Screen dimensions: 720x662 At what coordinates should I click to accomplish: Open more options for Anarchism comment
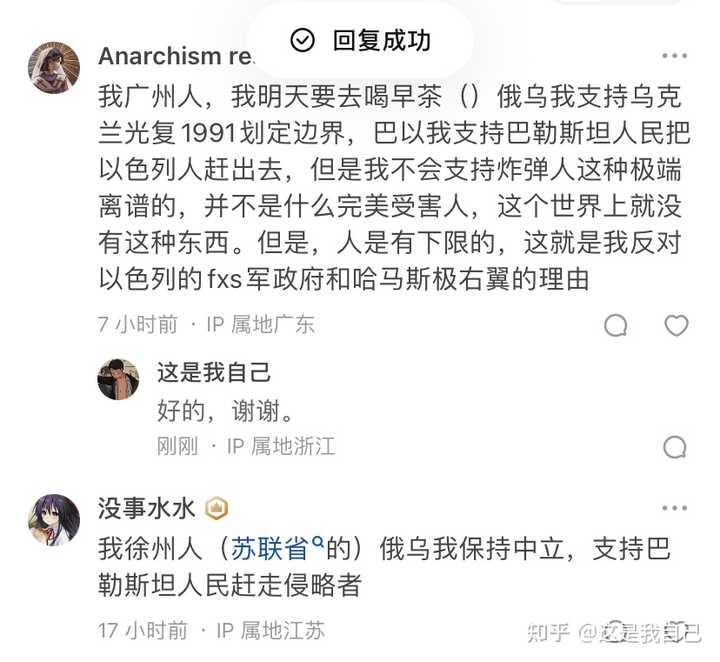pyautogui.click(x=675, y=56)
